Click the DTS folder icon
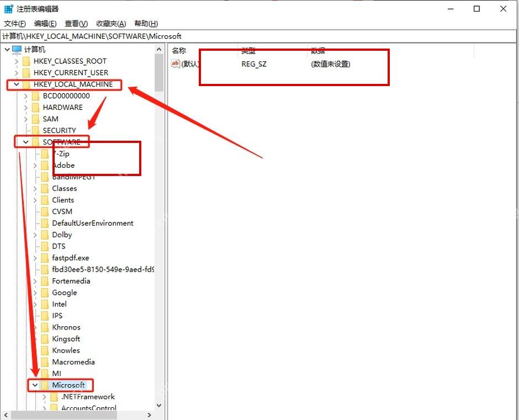 [45, 246]
